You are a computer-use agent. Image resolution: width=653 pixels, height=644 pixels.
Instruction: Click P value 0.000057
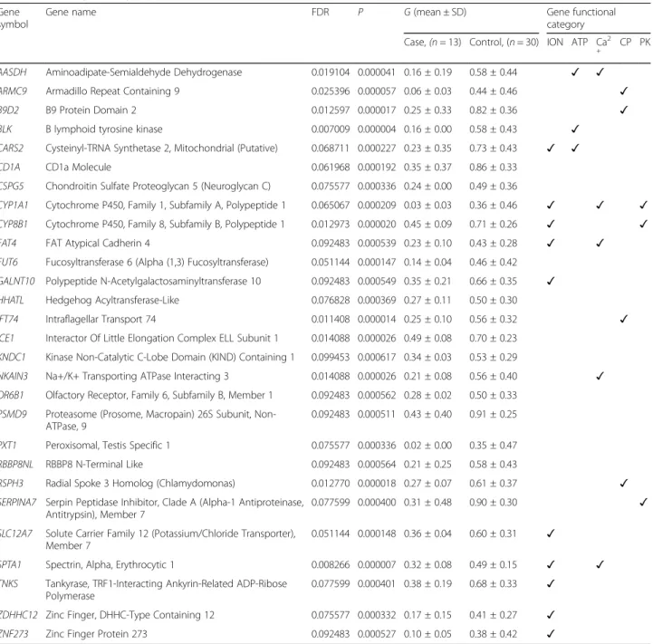(x=377, y=91)
